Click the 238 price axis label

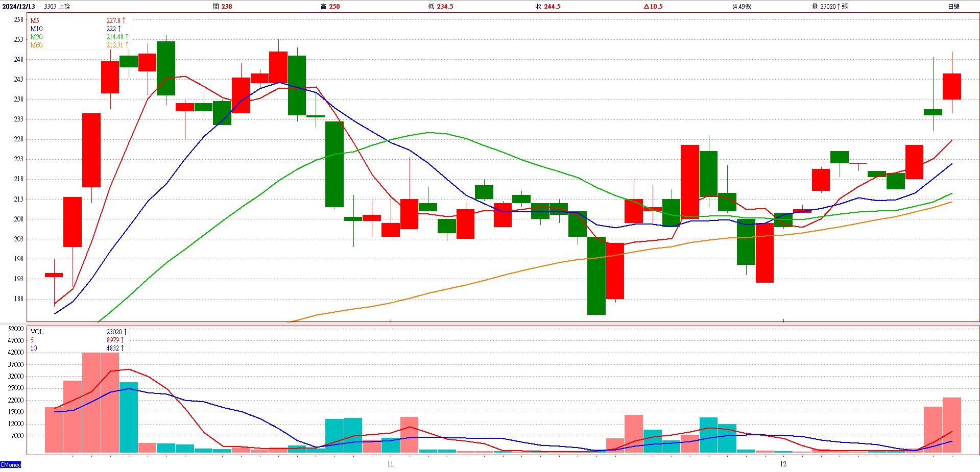click(18, 99)
